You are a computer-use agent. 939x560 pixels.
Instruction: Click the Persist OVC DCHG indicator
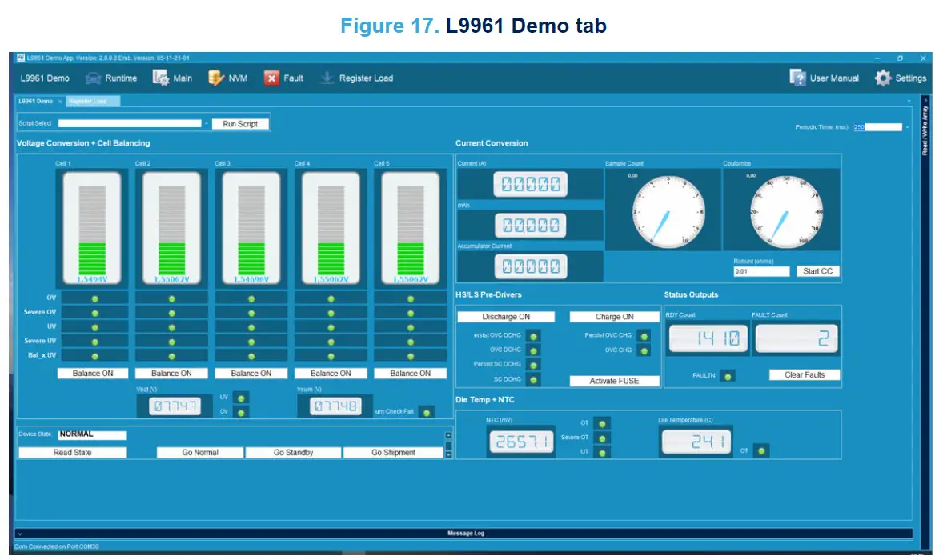(x=533, y=336)
